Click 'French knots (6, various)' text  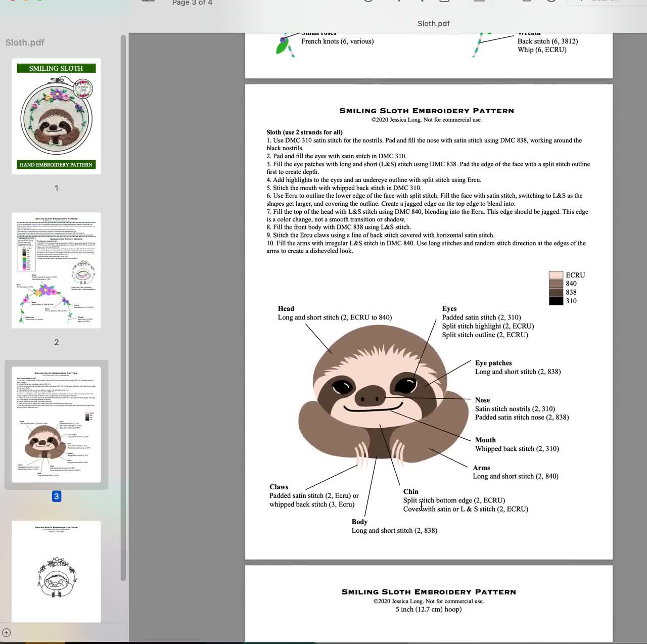point(338,41)
